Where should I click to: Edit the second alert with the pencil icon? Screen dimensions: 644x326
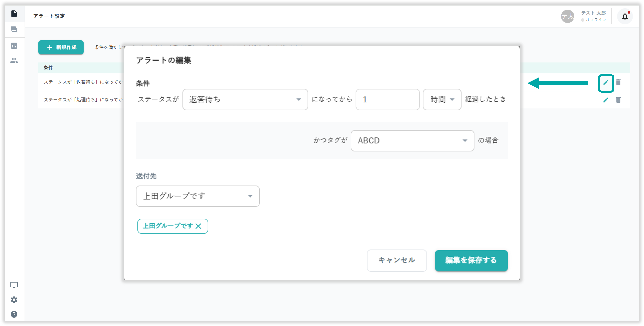(x=606, y=100)
